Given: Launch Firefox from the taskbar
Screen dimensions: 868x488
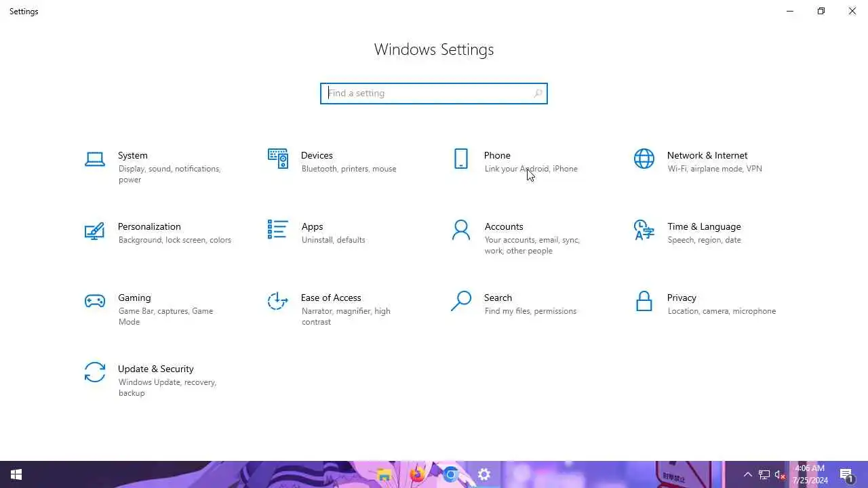Looking at the screenshot, I should click(417, 474).
